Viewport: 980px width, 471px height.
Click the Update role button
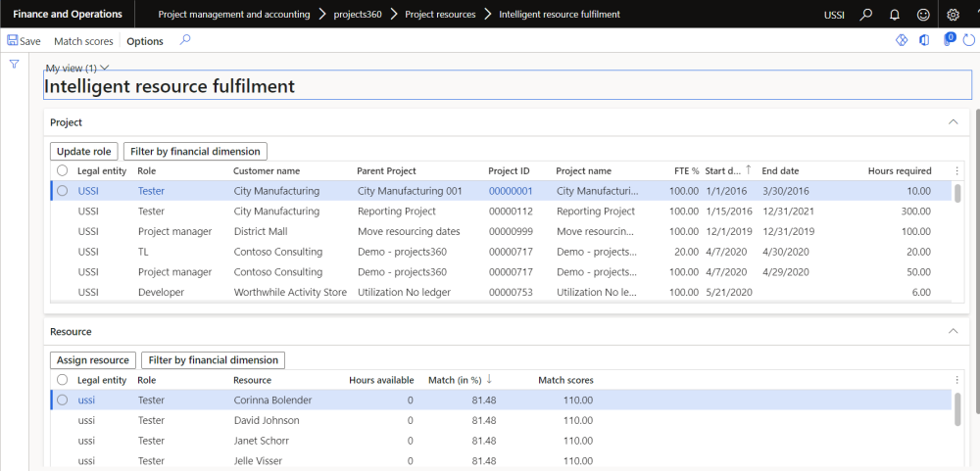pyautogui.click(x=84, y=151)
